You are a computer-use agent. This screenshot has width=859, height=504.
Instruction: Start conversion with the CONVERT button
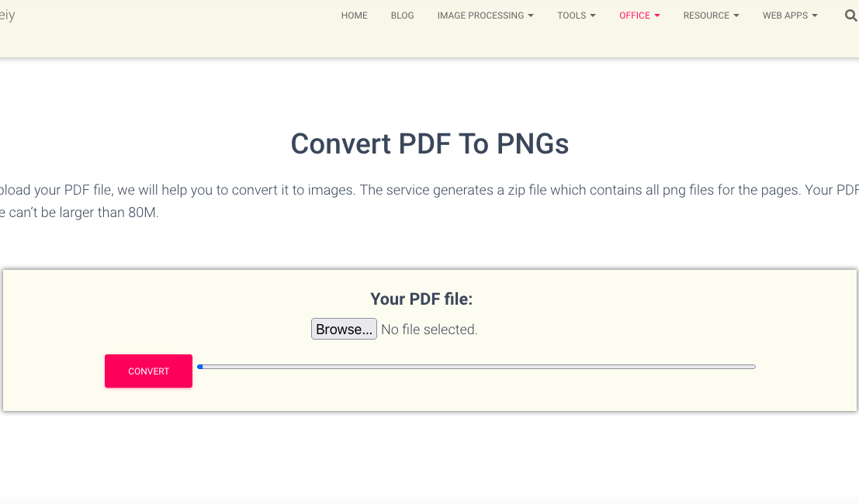(x=148, y=371)
